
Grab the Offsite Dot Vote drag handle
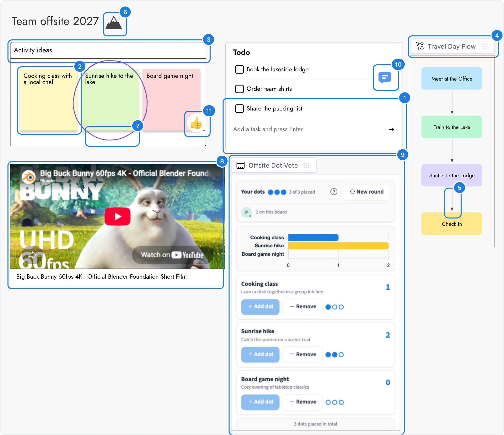pyautogui.click(x=307, y=165)
